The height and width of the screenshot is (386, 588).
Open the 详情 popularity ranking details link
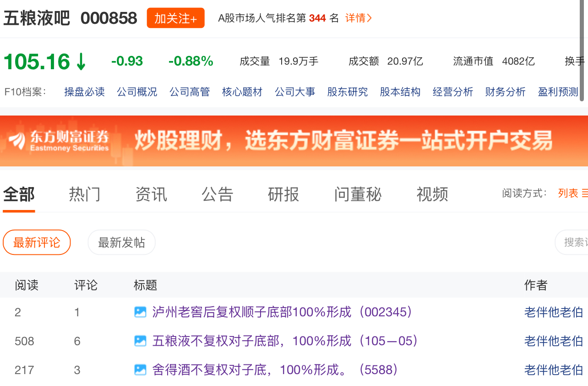pyautogui.click(x=358, y=18)
